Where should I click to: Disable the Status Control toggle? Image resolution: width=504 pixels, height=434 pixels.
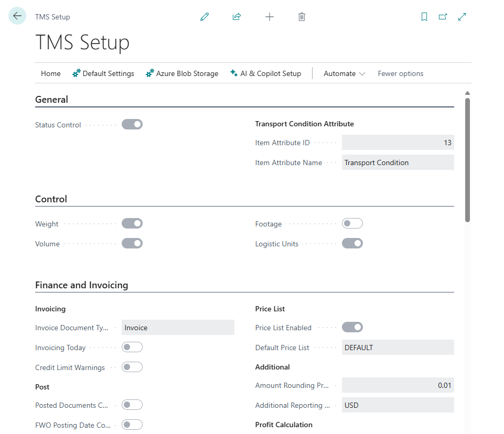pos(132,124)
